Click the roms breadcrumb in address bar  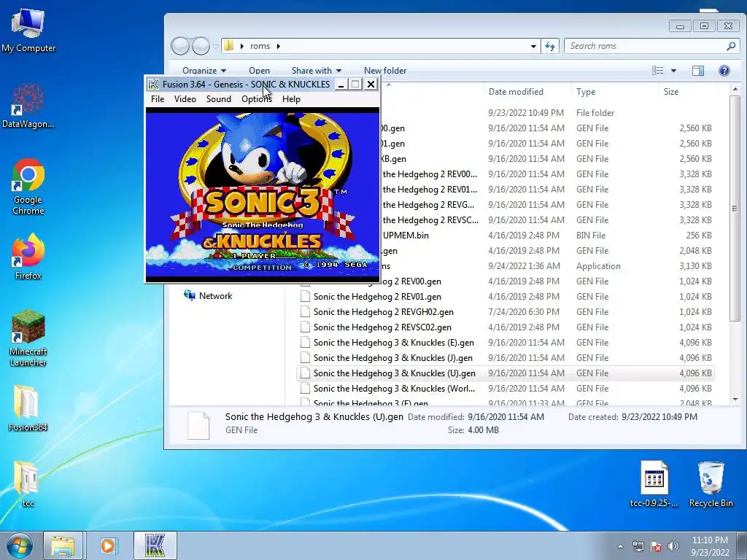click(x=260, y=46)
